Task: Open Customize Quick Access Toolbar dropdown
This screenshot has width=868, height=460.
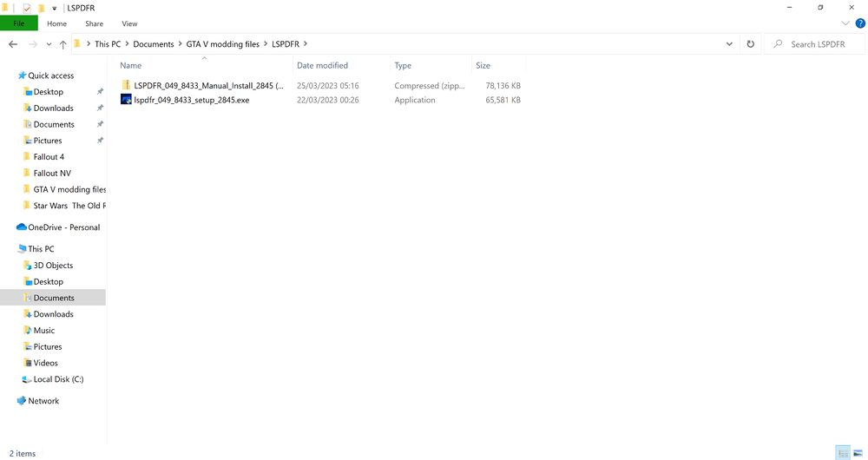Action: [x=54, y=9]
